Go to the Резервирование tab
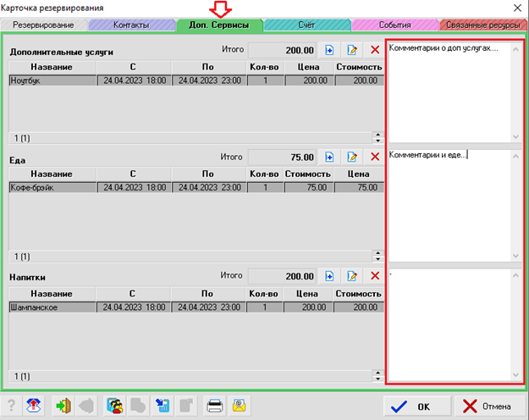Screen dimensions: 529x420 click(44, 25)
